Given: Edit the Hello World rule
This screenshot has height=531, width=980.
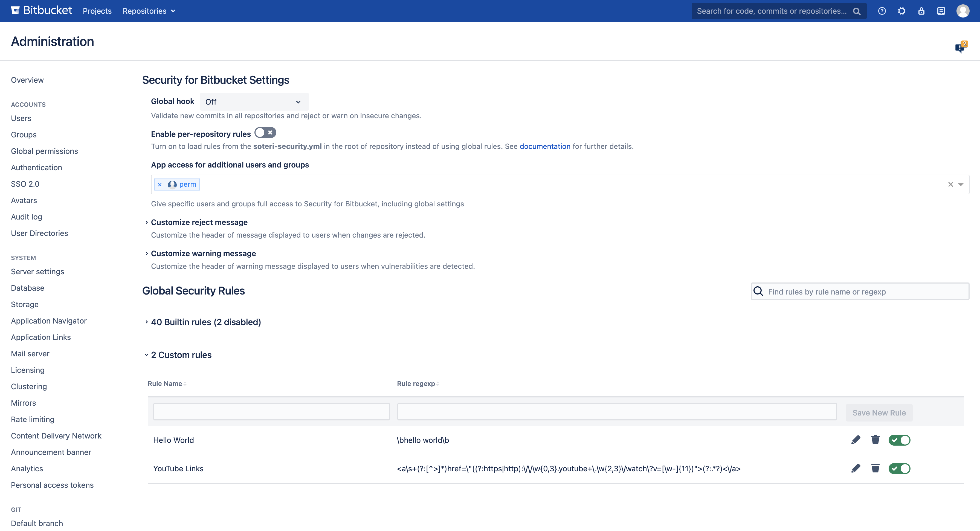Looking at the screenshot, I should point(856,440).
